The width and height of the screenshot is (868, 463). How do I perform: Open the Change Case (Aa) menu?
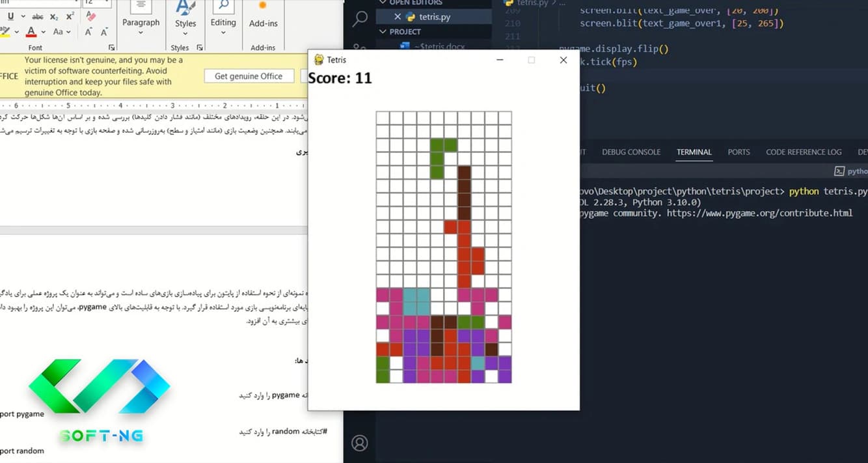tap(62, 31)
